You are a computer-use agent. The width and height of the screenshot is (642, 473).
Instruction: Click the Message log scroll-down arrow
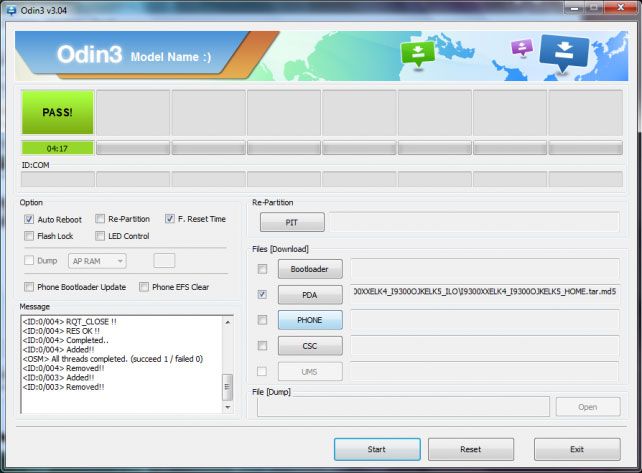click(228, 407)
